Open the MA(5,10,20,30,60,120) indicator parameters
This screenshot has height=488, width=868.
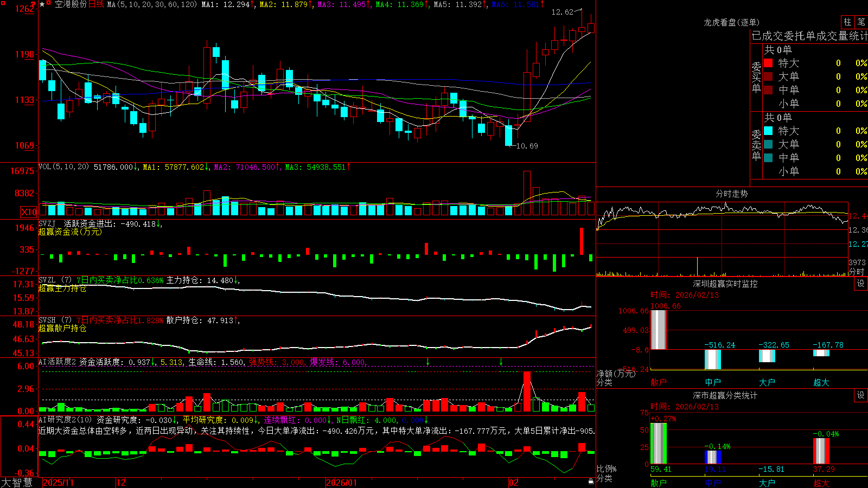[152, 4]
